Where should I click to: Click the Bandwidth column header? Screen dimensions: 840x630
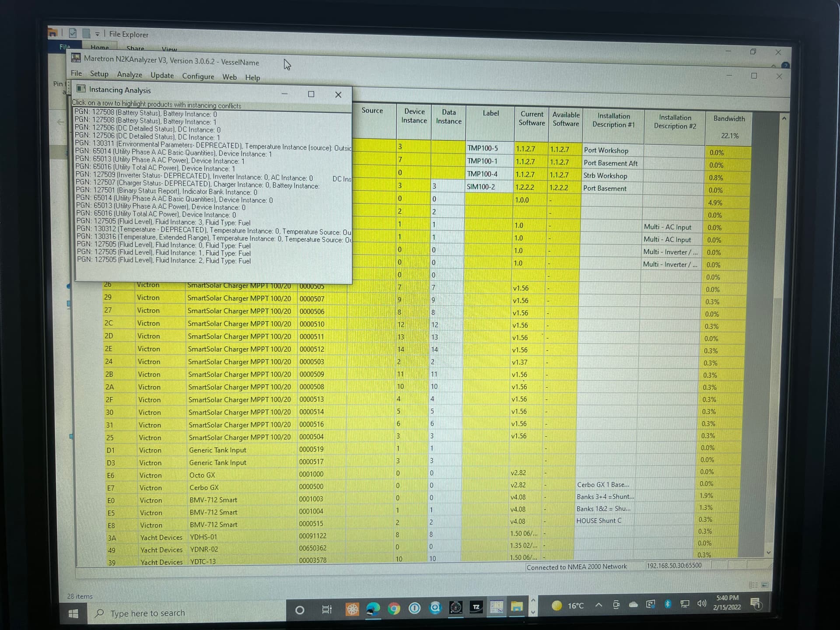point(729,119)
